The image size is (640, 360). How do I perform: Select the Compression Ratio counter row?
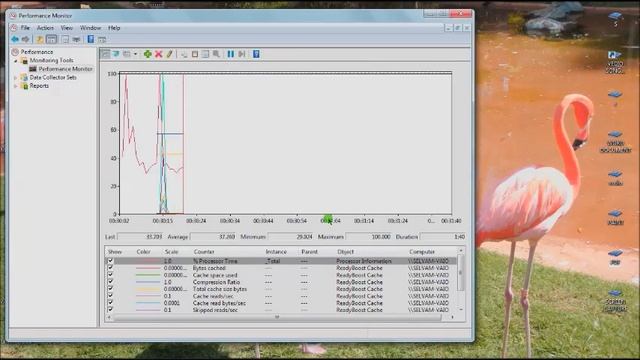[281, 282]
